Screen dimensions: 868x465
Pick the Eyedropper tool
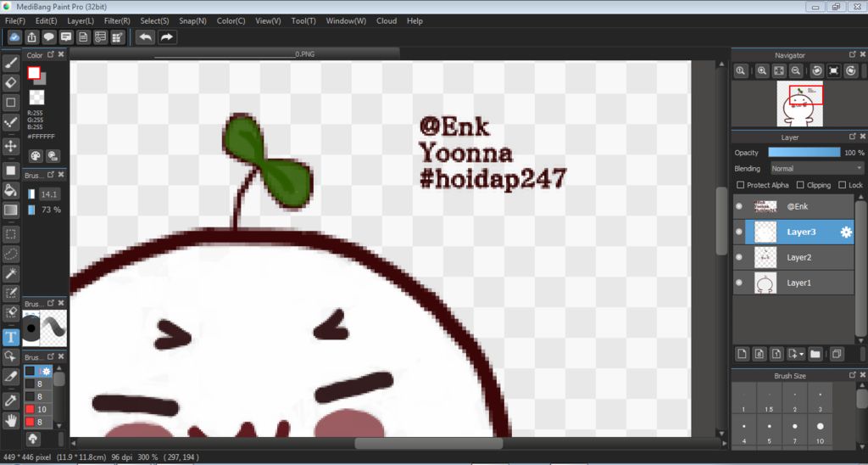(x=10, y=401)
